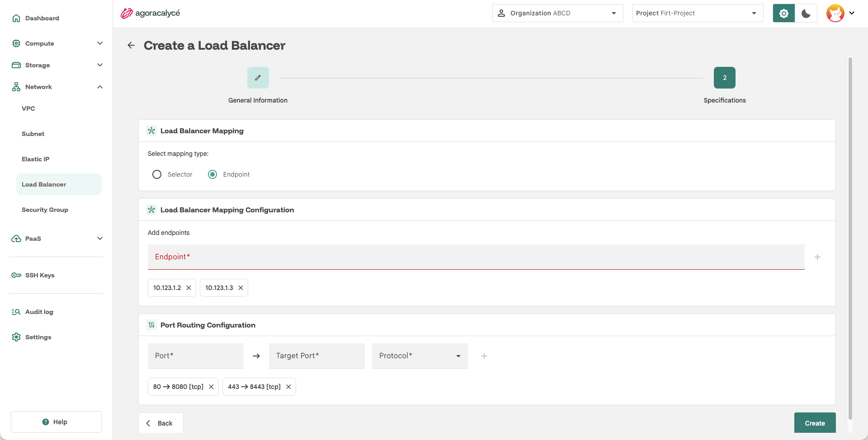Expand the Storage menu
This screenshot has height=440, width=868.
point(57,65)
